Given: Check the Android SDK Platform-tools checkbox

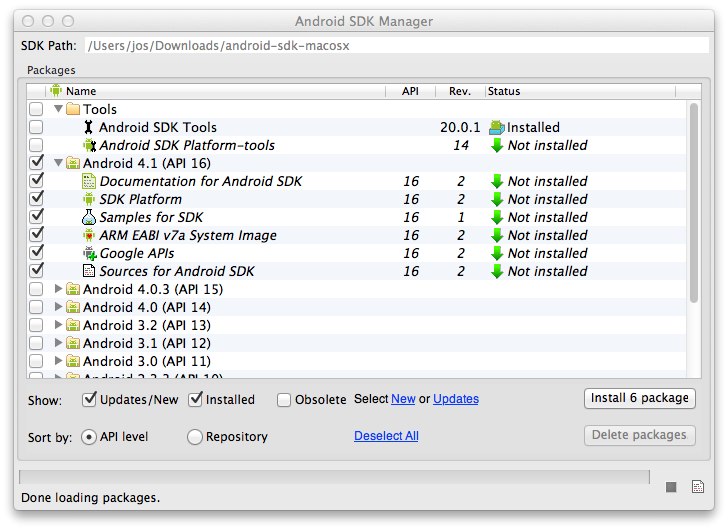Looking at the screenshot, I should point(36,145).
